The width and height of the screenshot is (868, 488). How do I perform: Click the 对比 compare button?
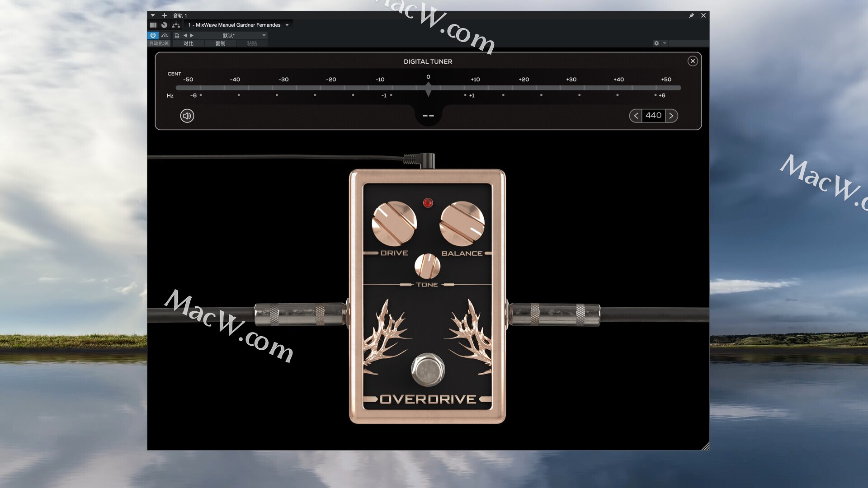click(x=188, y=43)
